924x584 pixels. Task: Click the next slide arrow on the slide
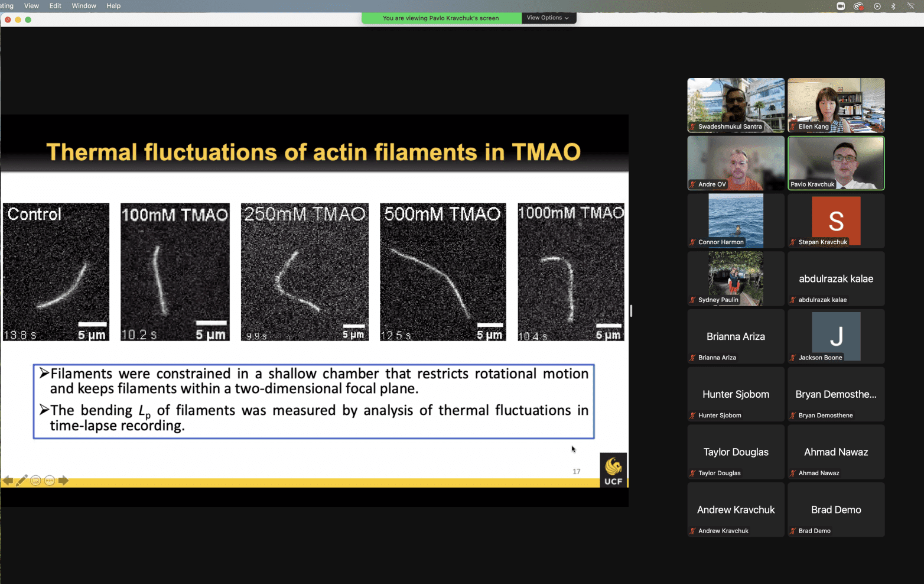[x=63, y=481]
